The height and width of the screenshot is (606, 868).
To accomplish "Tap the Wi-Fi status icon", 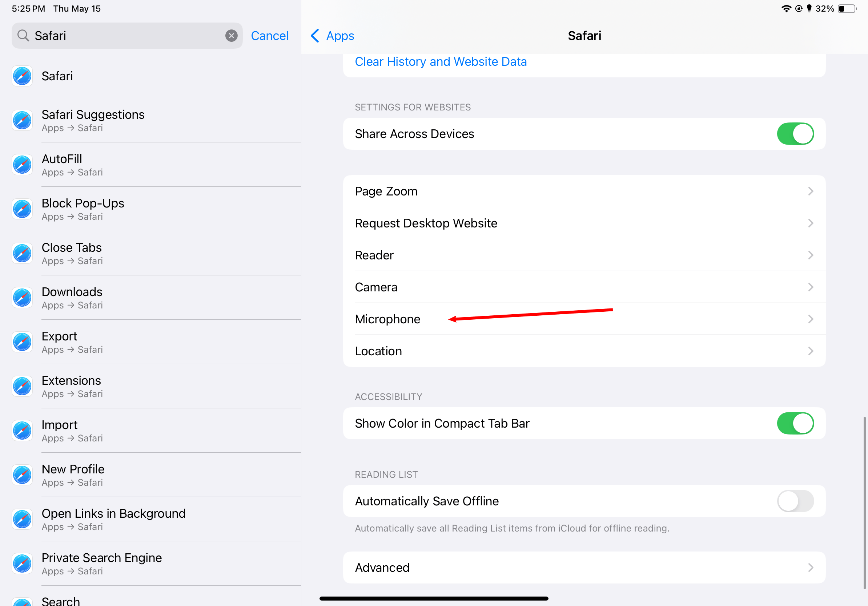I will 786,9.
